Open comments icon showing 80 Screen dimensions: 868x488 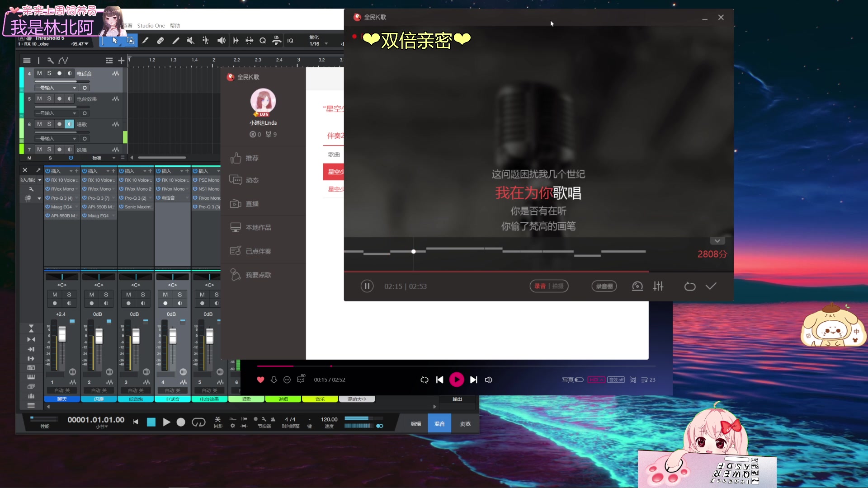301,379
